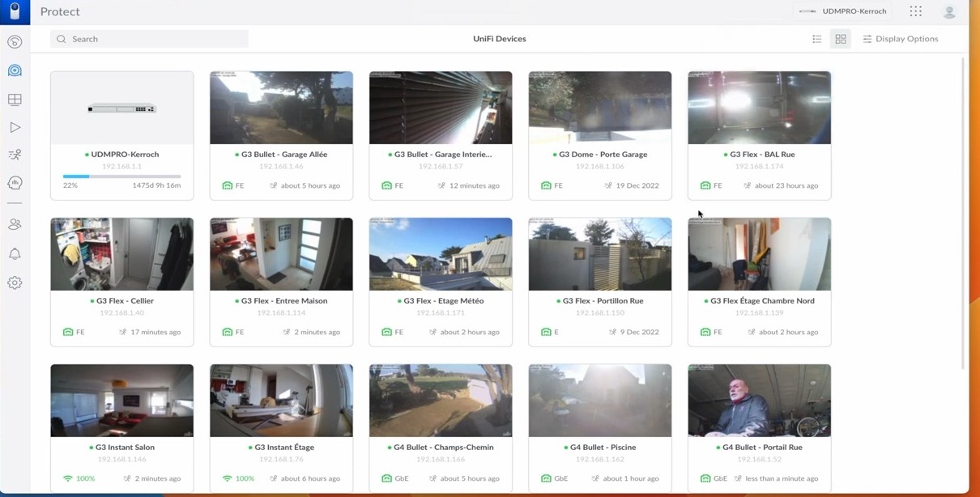The height and width of the screenshot is (497, 980).
Task: Open the settings gear sidebar icon
Action: pyautogui.click(x=15, y=282)
